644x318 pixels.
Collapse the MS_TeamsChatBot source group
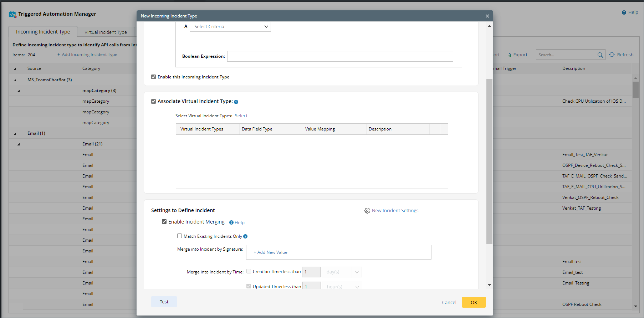[15, 80]
